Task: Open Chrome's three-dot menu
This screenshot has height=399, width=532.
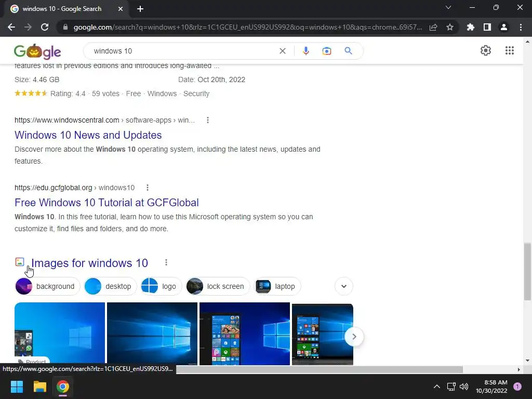Action: coord(521,27)
